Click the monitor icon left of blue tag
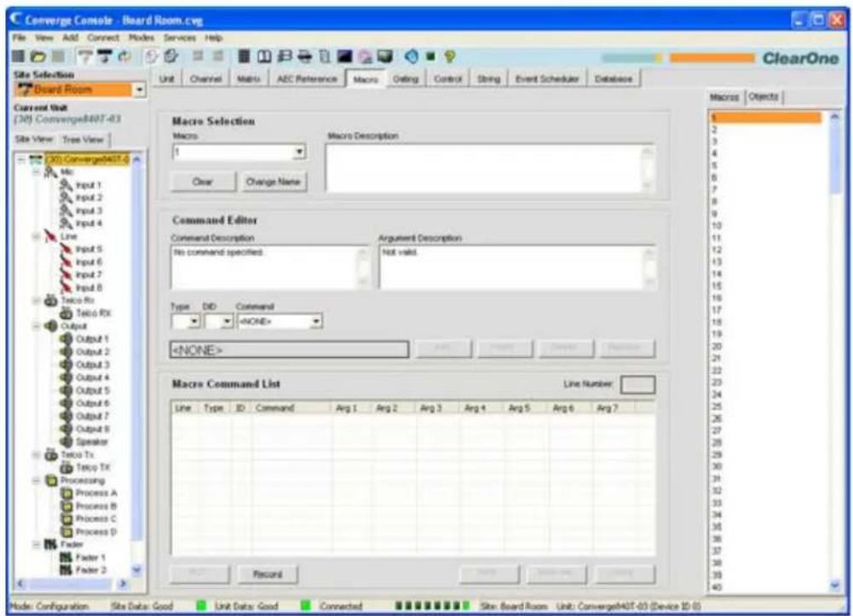Screen dimensions: 853x616 click(x=385, y=56)
